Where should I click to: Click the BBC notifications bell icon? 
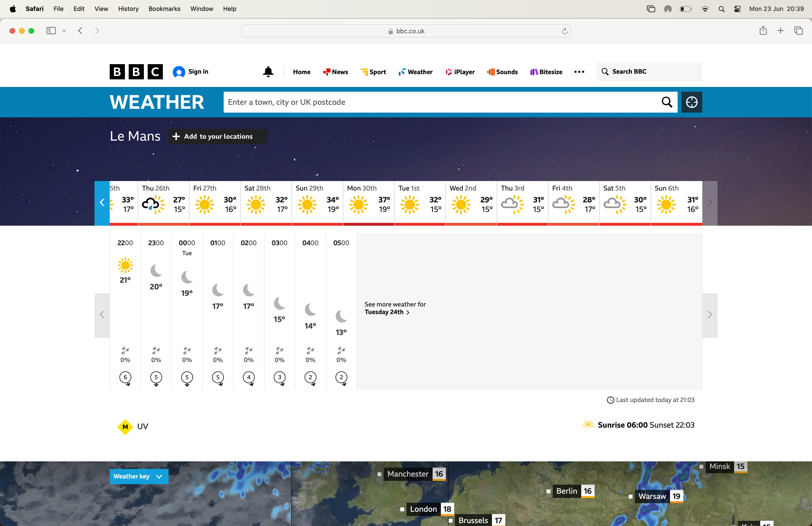[268, 72]
